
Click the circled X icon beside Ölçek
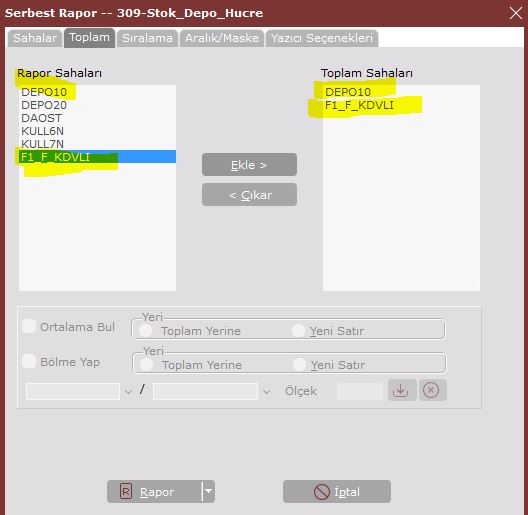tap(432, 390)
